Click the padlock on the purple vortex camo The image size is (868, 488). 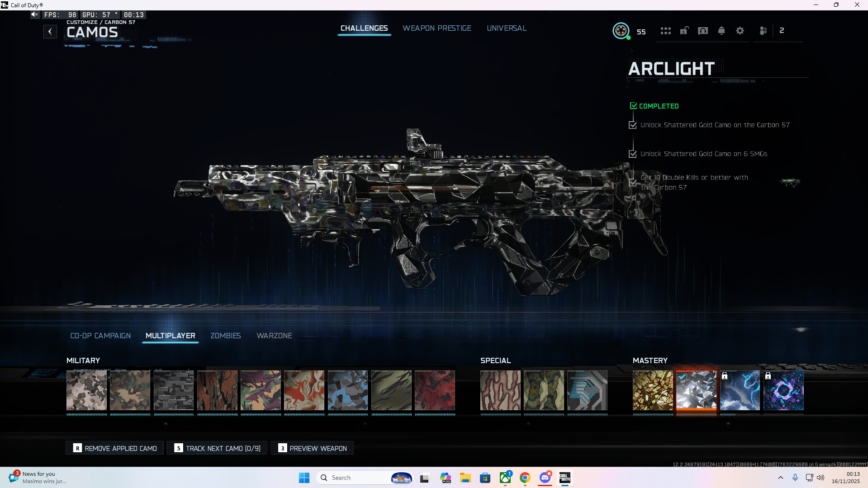[768, 376]
